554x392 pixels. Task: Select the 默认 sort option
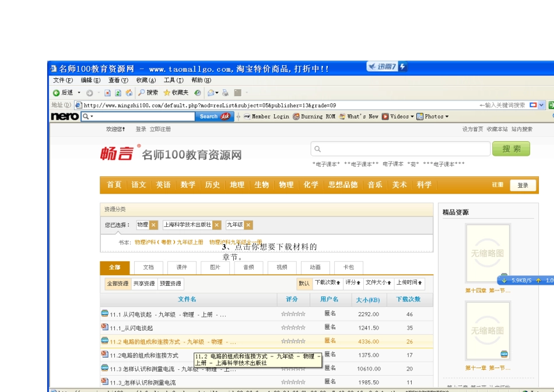tap(304, 283)
